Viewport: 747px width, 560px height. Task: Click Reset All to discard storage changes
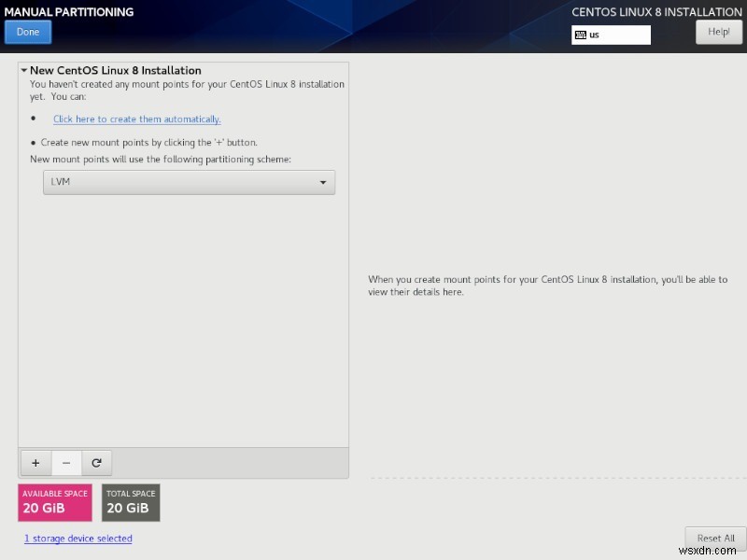pyautogui.click(x=713, y=539)
